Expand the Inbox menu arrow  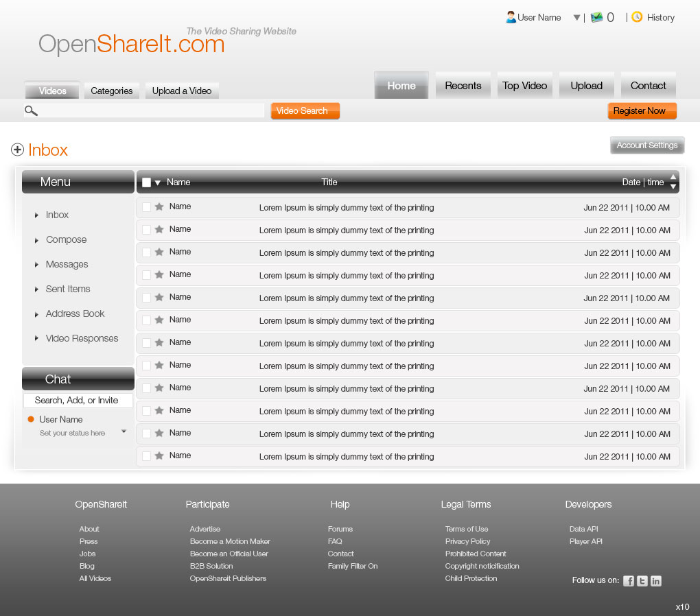click(x=36, y=215)
